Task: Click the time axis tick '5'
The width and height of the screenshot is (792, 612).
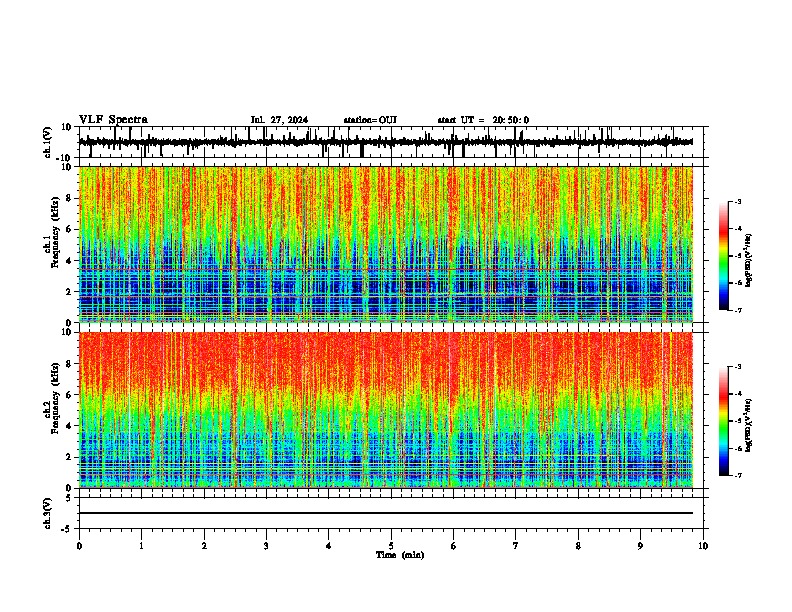Action: click(391, 546)
